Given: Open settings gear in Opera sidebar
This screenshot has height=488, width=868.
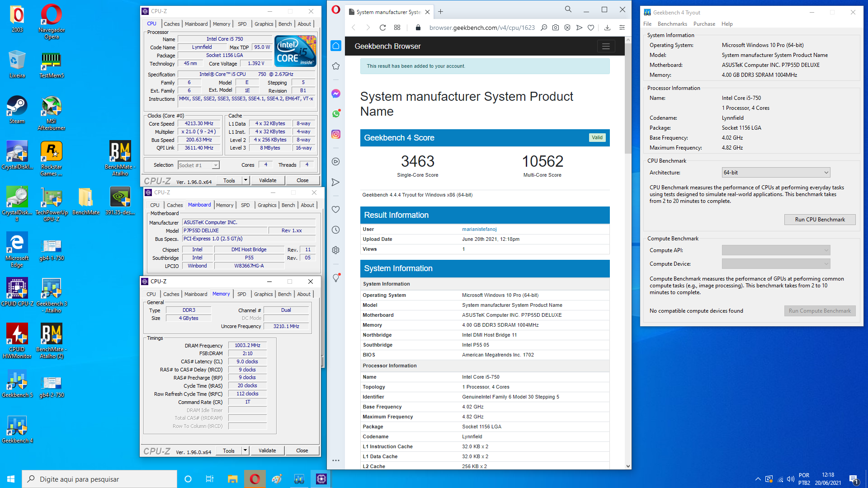Looking at the screenshot, I should [x=336, y=250].
